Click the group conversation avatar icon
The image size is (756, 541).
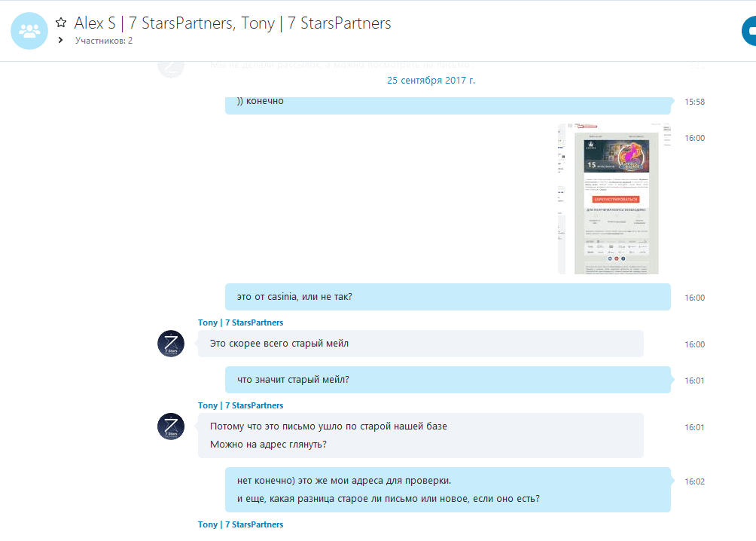pyautogui.click(x=29, y=31)
